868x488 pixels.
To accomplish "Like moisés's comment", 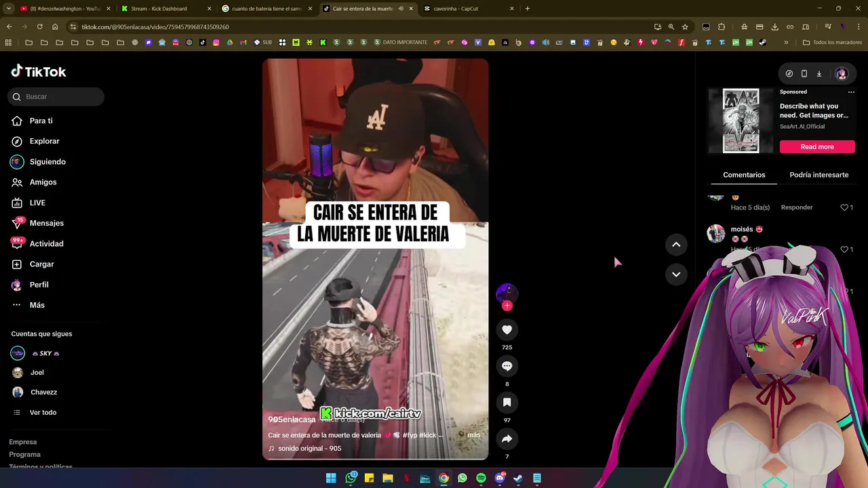I will [x=845, y=249].
